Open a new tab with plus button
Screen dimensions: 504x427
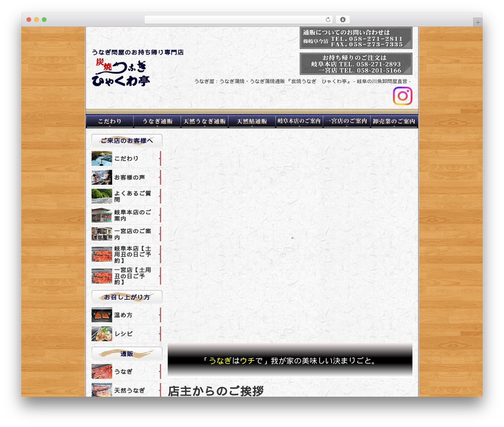(478, 22)
